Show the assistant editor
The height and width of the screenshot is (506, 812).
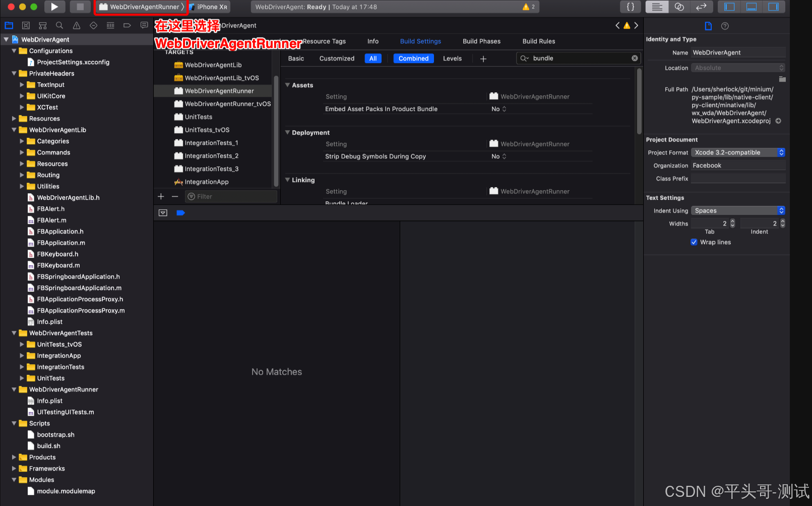click(679, 7)
